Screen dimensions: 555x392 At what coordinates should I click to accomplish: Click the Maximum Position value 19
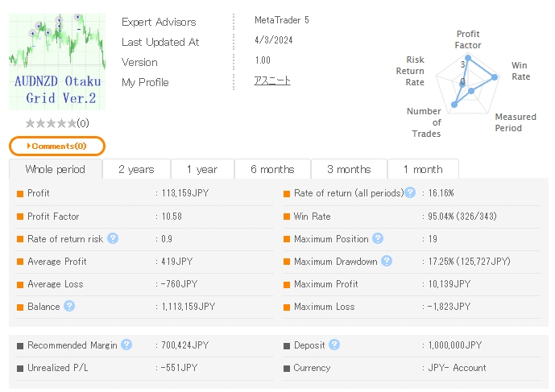pyautogui.click(x=433, y=239)
